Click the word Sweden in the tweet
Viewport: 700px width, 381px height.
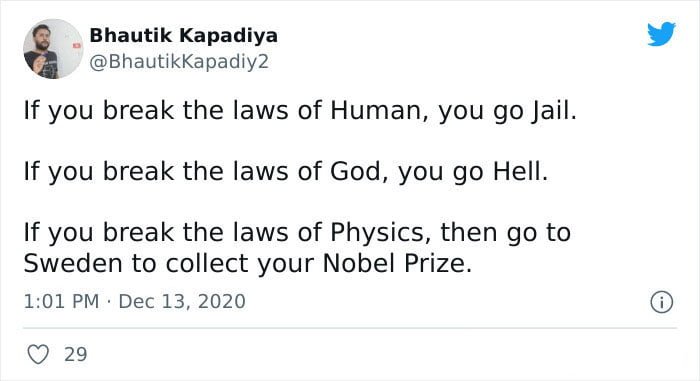(x=73, y=263)
